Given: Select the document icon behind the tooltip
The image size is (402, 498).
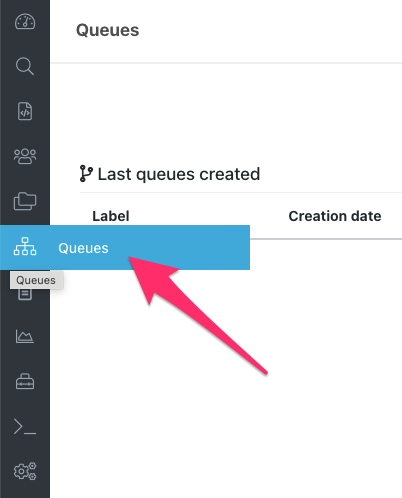Looking at the screenshot, I should click(x=25, y=295).
